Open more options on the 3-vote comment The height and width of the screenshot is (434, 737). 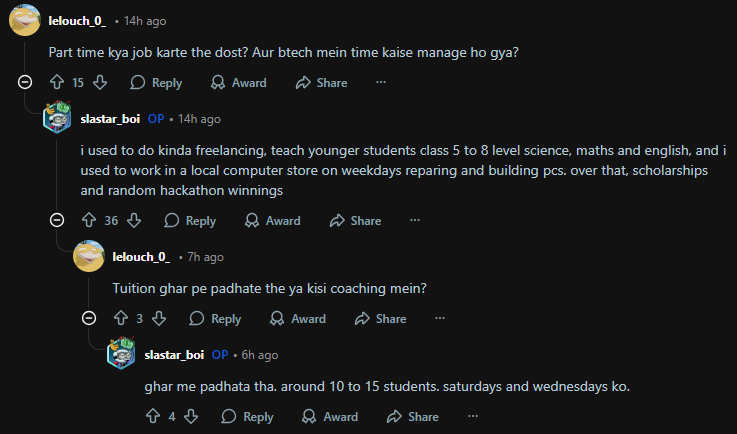[x=439, y=318]
